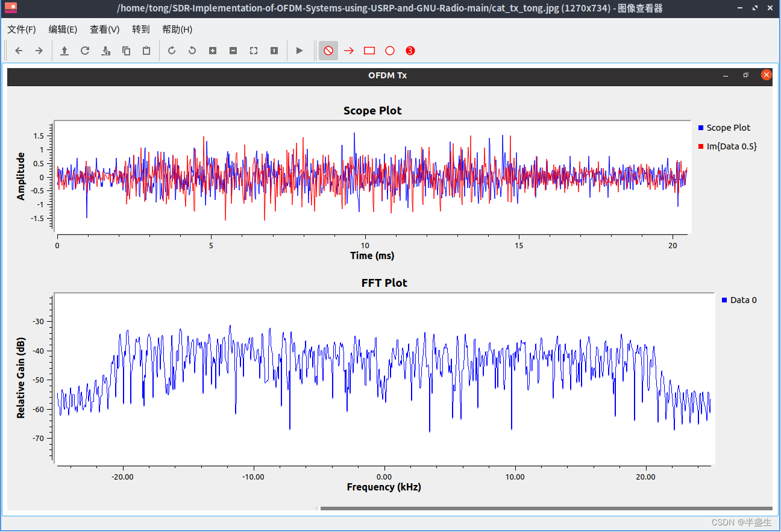This screenshot has height=532, width=781.
Task: Open the 编辑(E) menu
Action: (x=63, y=29)
